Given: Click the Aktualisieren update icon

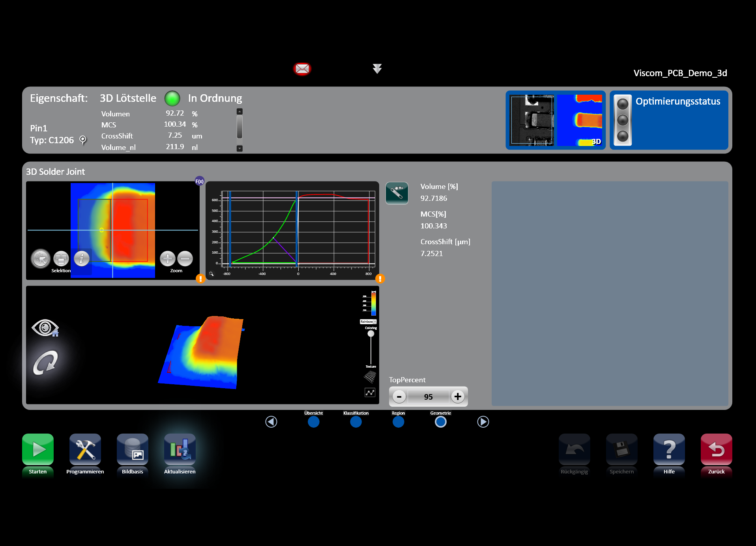Looking at the screenshot, I should 180,450.
